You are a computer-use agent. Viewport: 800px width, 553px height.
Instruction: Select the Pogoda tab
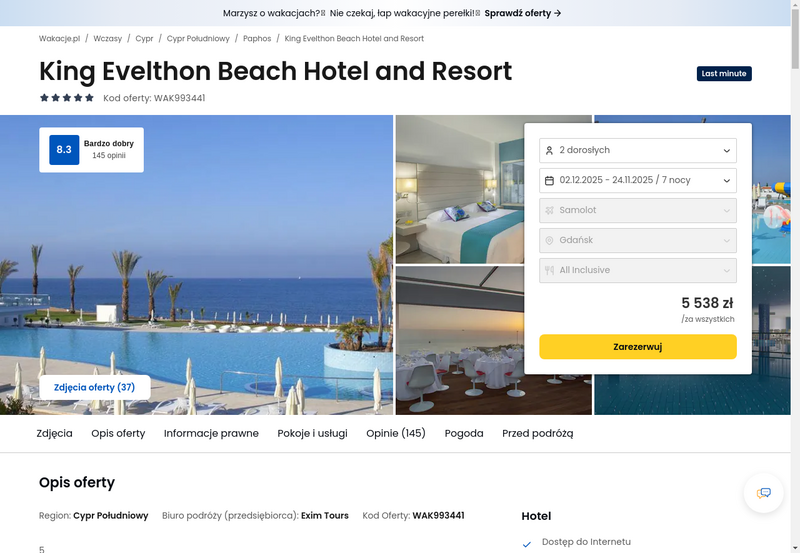click(464, 433)
